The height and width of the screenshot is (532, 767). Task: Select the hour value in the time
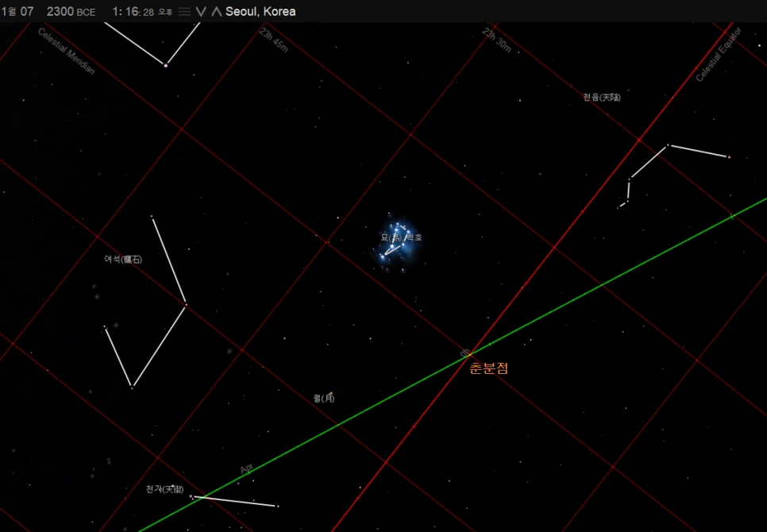click(116, 12)
